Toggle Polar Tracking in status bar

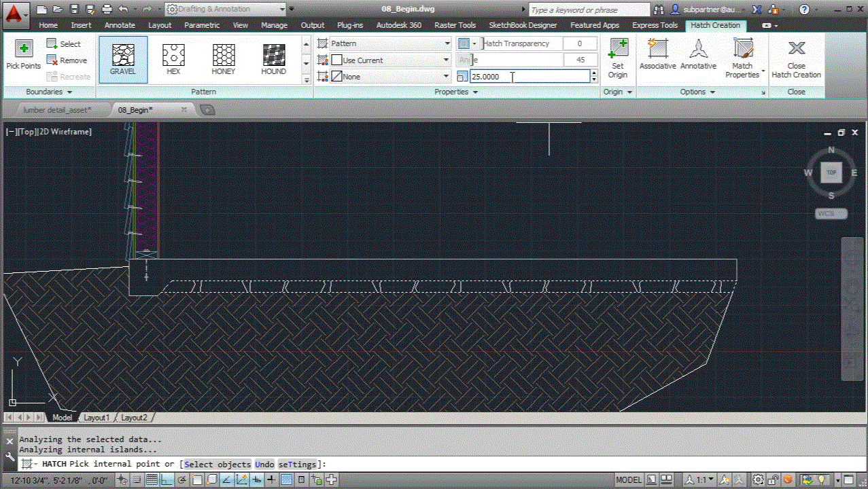pos(181,480)
